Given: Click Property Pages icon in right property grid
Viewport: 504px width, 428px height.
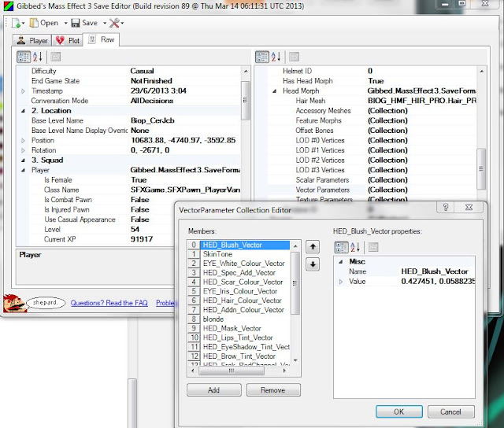Looking at the screenshot, I should (x=294, y=57).
